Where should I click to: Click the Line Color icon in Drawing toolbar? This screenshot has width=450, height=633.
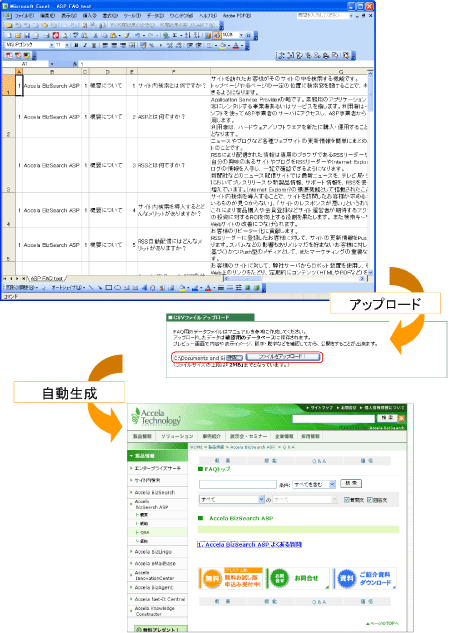[x=195, y=288]
